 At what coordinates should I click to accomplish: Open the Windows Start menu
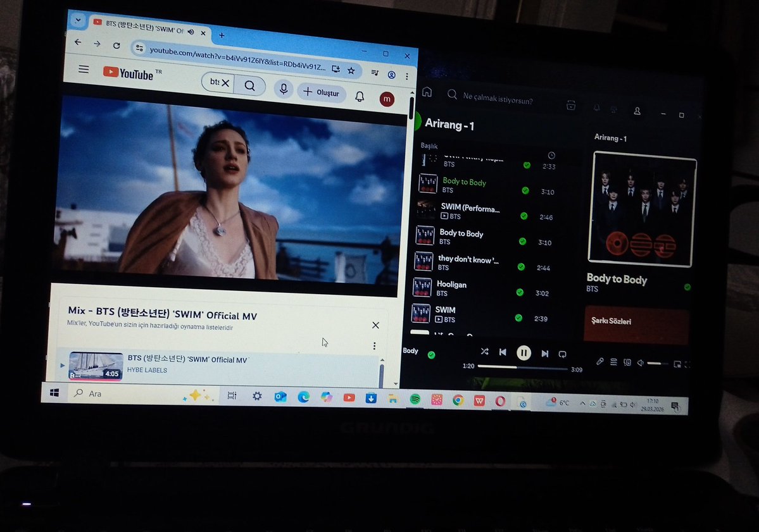pos(54,393)
